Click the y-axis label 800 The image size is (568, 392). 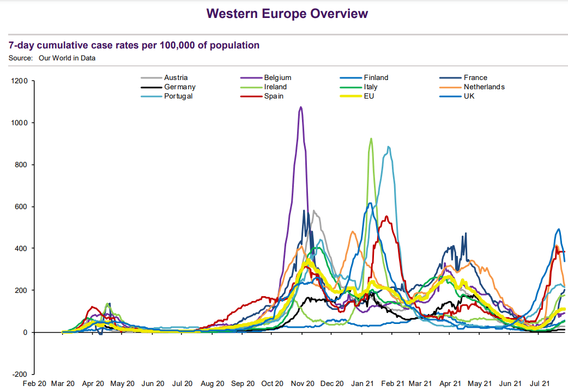pyautogui.click(x=21, y=164)
